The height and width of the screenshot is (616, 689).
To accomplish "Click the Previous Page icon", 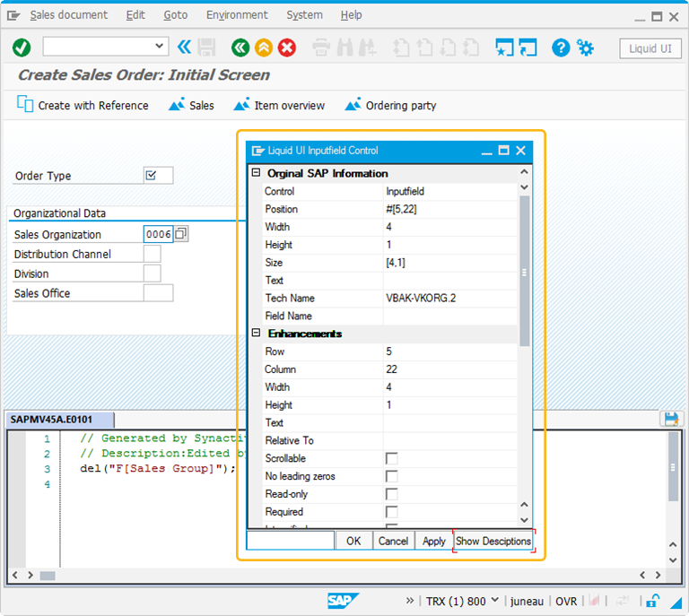I will click(x=424, y=48).
